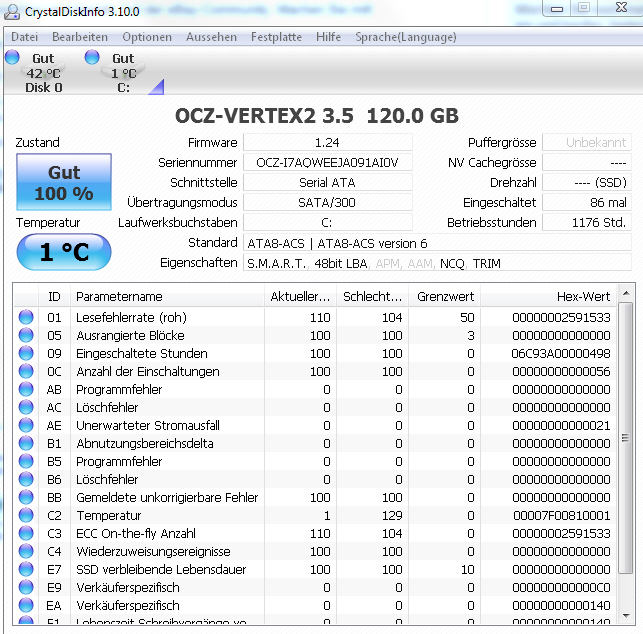The height and width of the screenshot is (634, 643).
Task: Open the Festplatte menu
Action: (276, 37)
